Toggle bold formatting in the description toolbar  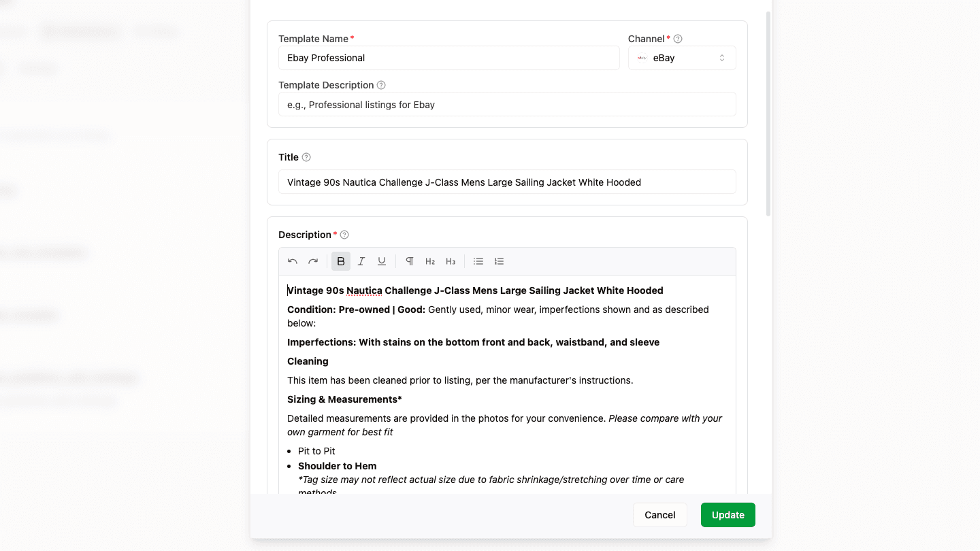tap(341, 261)
